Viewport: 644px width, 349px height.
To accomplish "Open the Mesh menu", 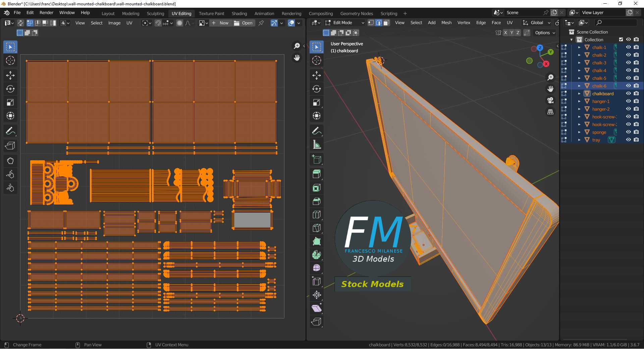I will (x=446, y=23).
